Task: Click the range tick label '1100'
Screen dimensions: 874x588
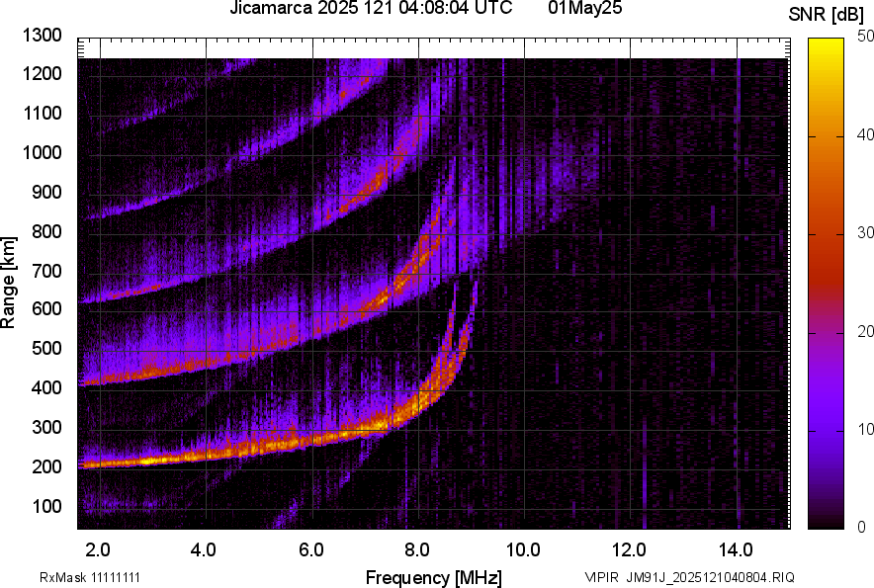Action: (x=43, y=113)
